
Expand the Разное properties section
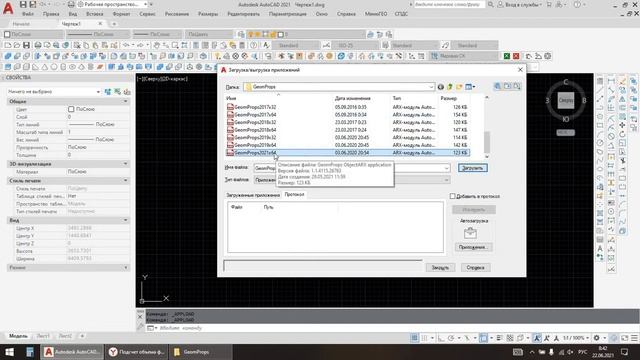pyautogui.click(x=125, y=268)
